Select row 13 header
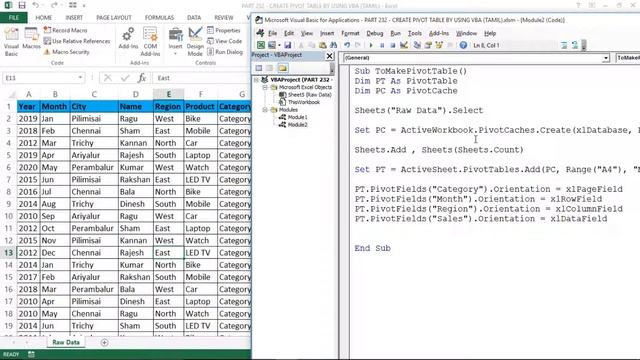 pyautogui.click(x=8, y=253)
